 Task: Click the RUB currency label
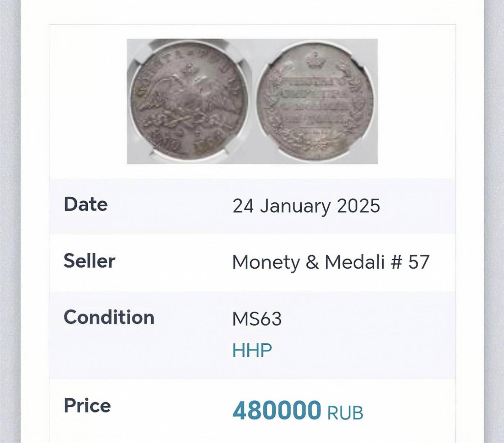pyautogui.click(x=345, y=413)
